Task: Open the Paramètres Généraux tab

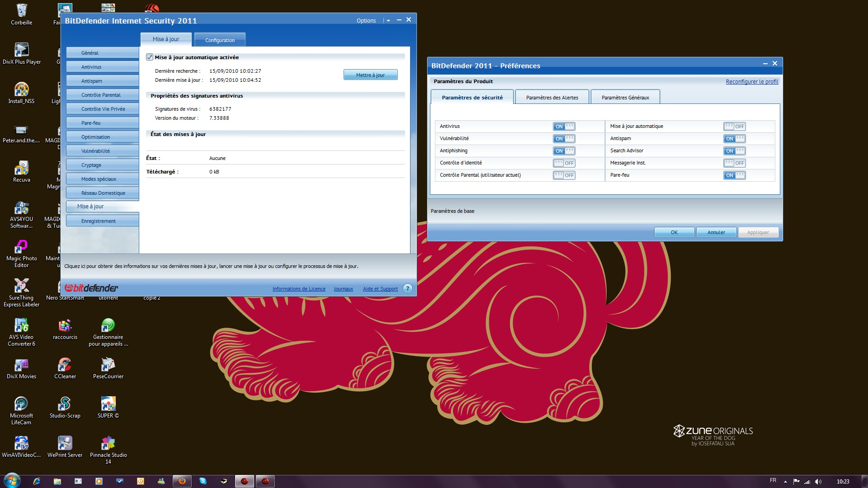Action: click(x=625, y=97)
